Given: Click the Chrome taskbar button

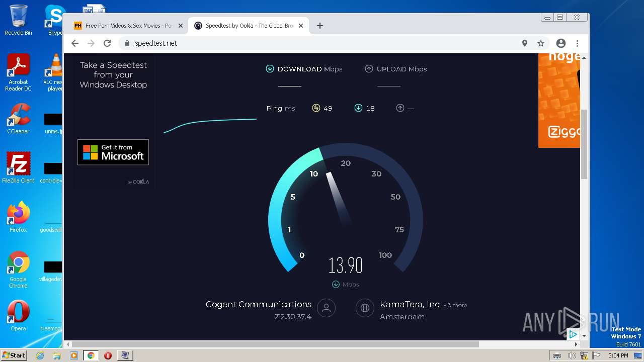Looking at the screenshot, I should 91,355.
